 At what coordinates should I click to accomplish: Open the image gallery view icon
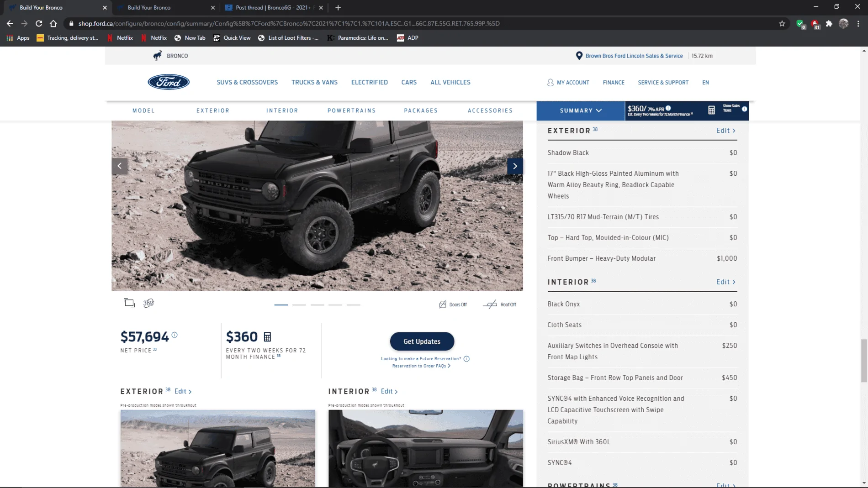point(129,303)
